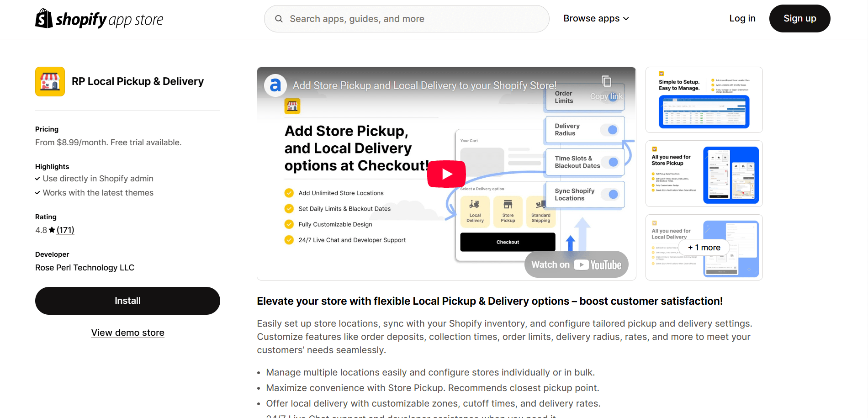
Task: Select the bullet about managing multiple locations
Action: coord(430,372)
